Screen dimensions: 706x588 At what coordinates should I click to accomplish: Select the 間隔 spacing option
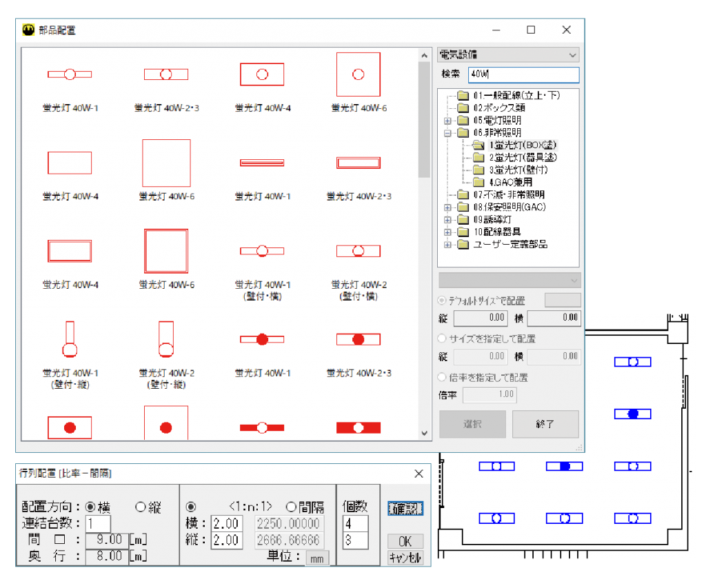tap(290, 506)
